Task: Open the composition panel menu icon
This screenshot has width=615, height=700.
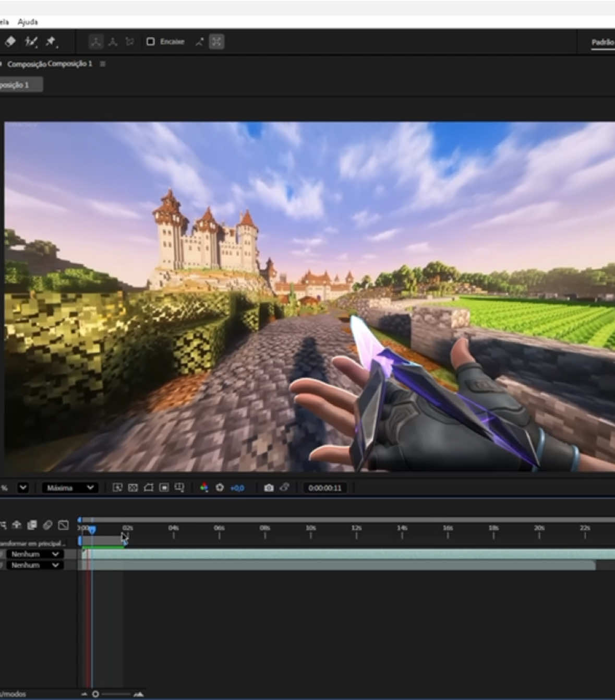Action: point(103,64)
